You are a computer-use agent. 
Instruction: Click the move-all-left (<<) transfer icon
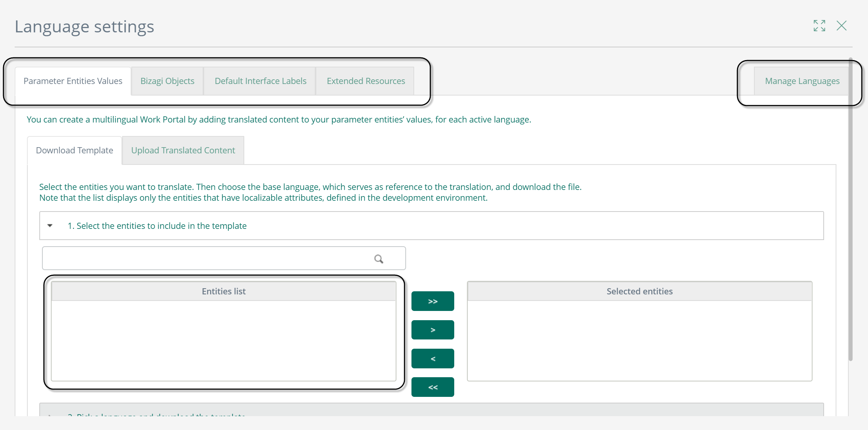(433, 386)
